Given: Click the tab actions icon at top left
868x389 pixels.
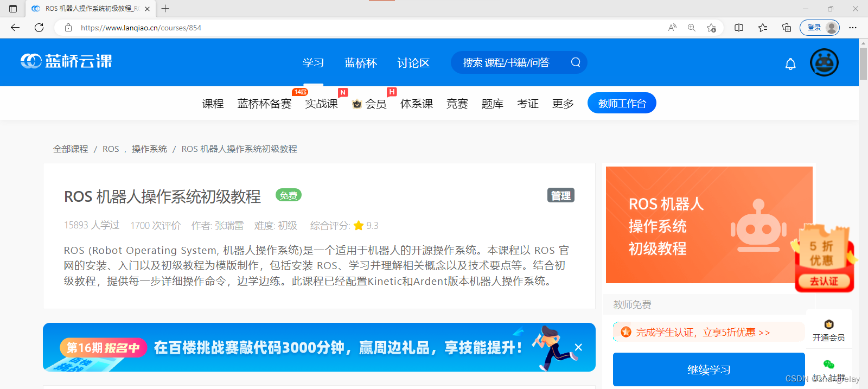Looking at the screenshot, I should click(13, 9).
